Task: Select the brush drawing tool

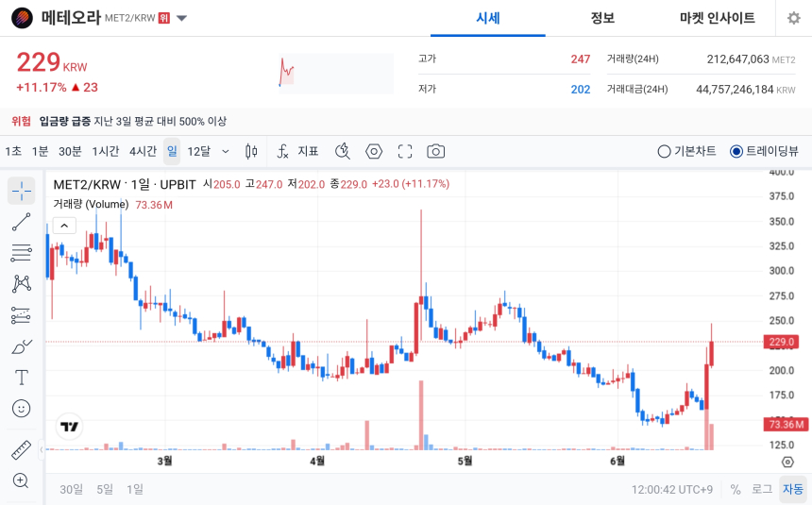Action: click(21, 346)
